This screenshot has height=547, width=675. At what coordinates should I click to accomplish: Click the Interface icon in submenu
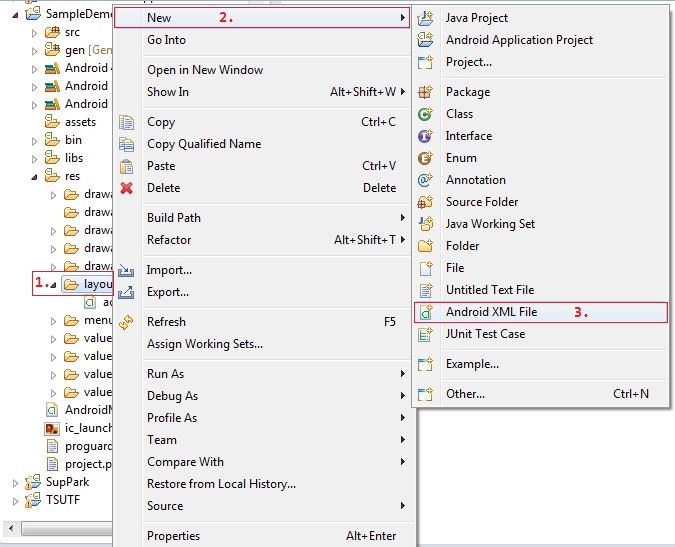(426, 136)
